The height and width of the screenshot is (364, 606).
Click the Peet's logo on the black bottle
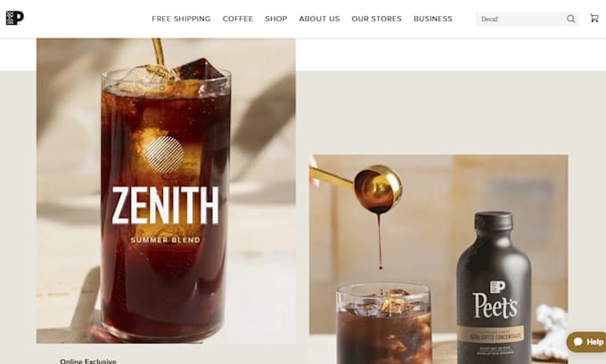click(x=495, y=300)
